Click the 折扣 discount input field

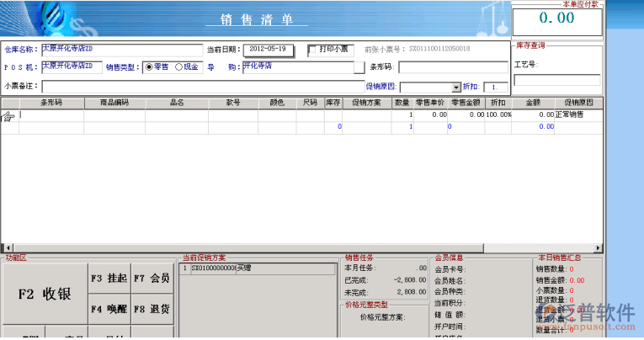tap(496, 87)
